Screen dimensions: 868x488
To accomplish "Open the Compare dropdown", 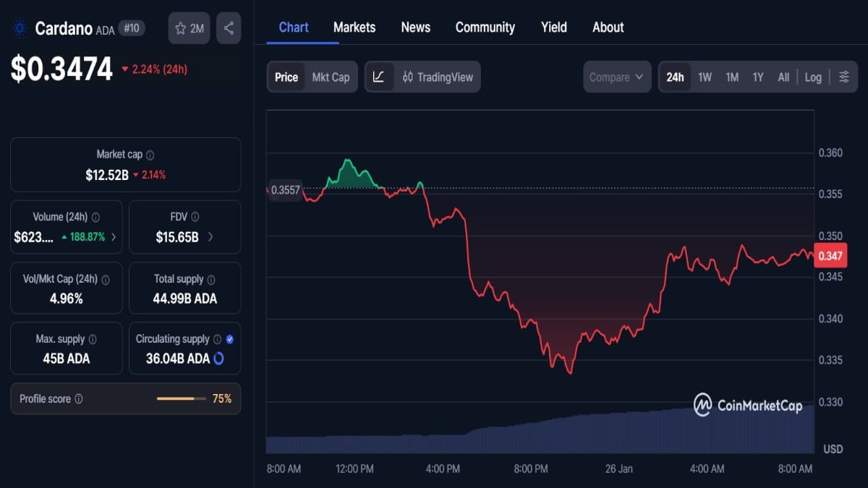I will tap(616, 77).
